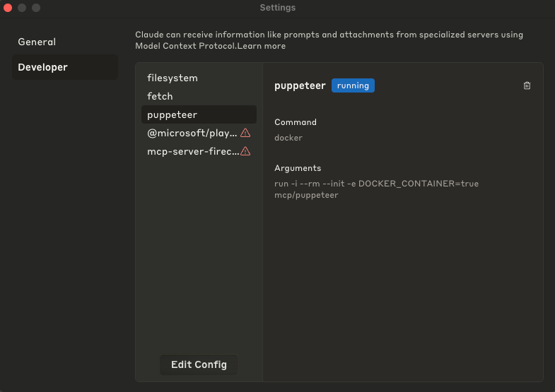
Task: Select the Developer settings tab
Action: click(x=65, y=67)
